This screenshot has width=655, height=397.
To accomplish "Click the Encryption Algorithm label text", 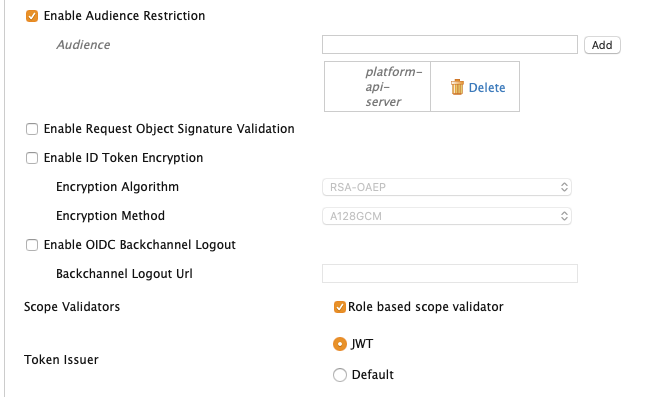I will 117,187.
